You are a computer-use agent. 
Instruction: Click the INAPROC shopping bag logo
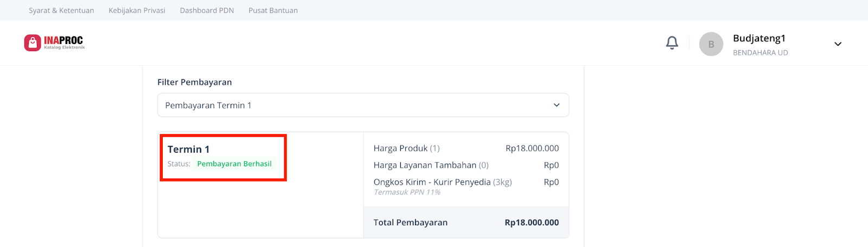33,43
